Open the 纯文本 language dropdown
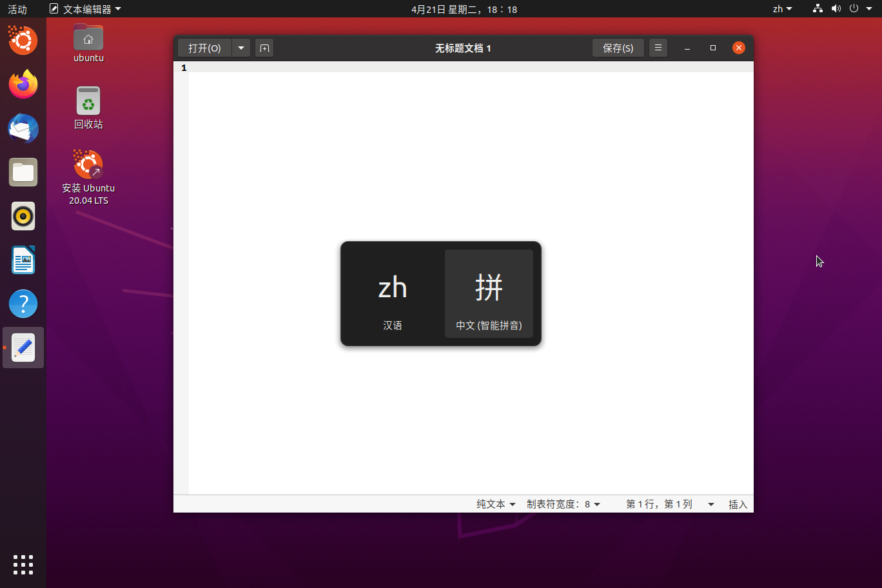 (495, 504)
